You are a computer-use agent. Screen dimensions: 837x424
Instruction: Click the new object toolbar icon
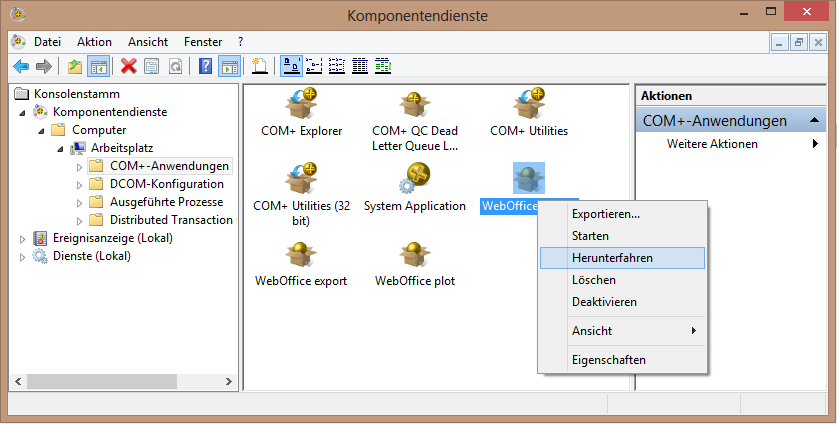click(x=259, y=67)
